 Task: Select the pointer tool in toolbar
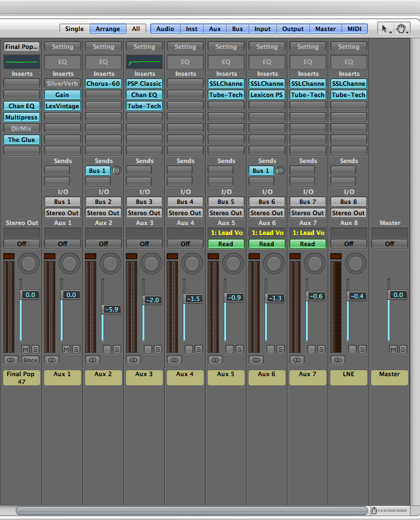point(386,29)
